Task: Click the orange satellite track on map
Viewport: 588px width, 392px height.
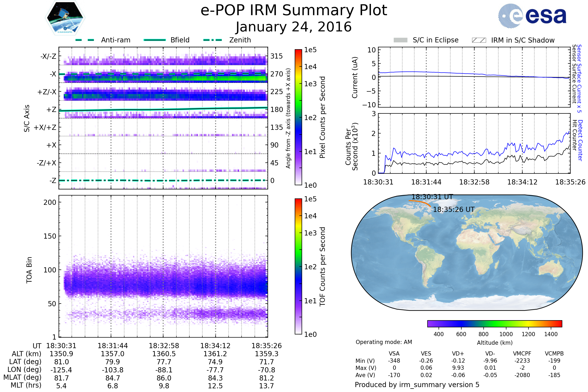Action: 420,202
